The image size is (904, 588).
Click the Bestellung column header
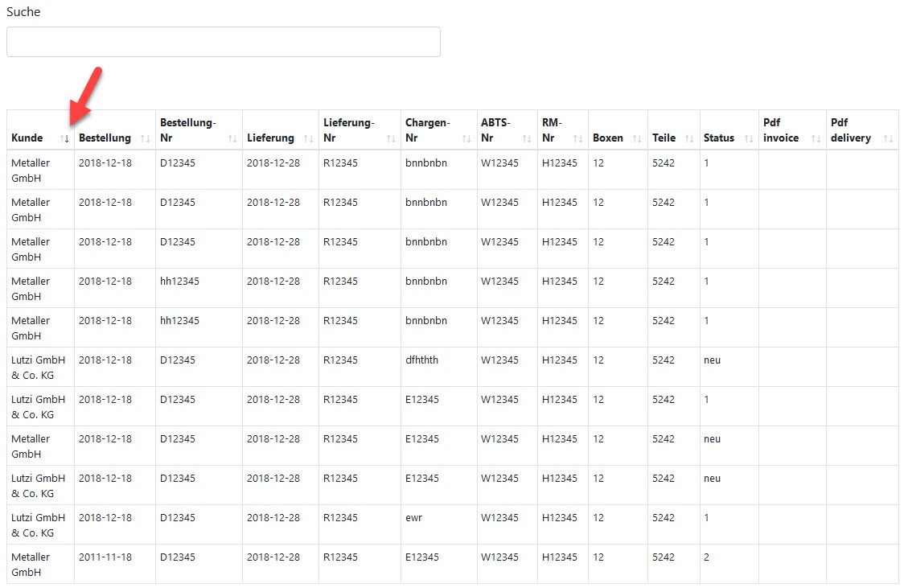[105, 138]
